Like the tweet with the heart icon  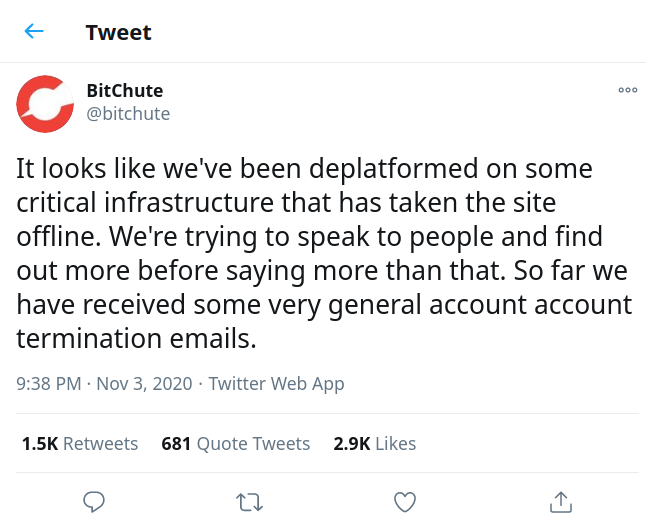tap(404, 500)
